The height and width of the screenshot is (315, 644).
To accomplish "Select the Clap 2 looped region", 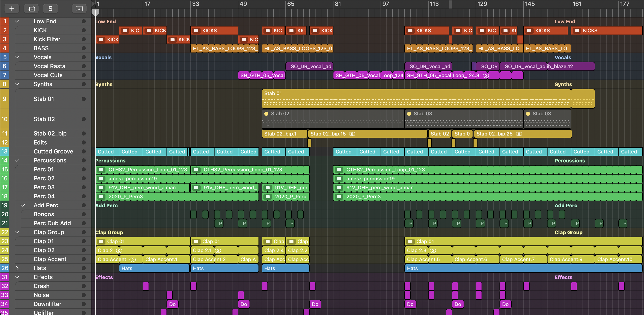I will (x=143, y=251).
